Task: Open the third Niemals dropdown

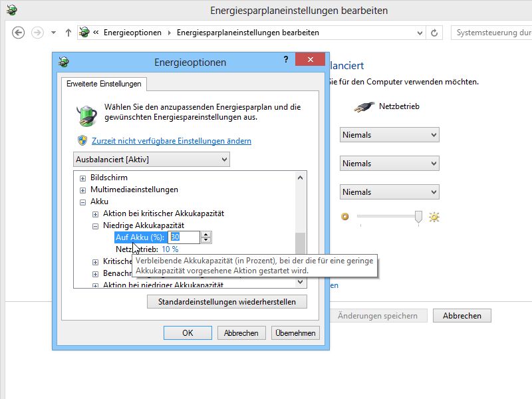Action: coord(390,192)
